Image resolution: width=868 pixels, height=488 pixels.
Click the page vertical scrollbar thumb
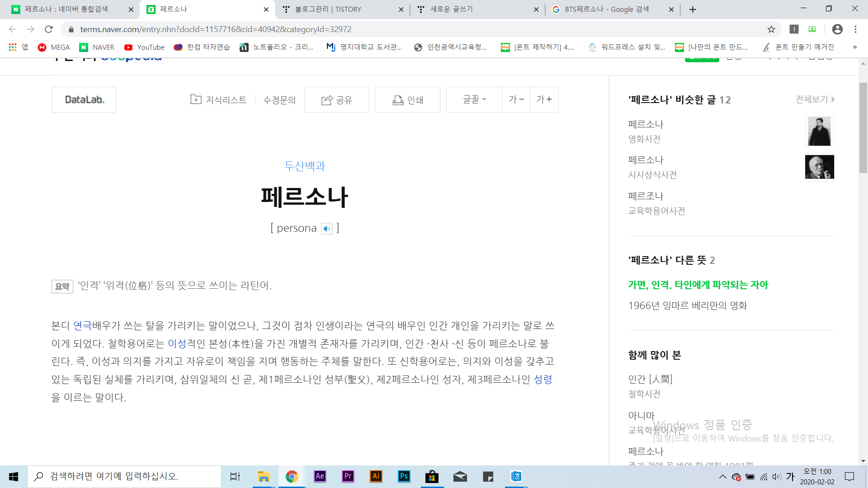coord(863,128)
